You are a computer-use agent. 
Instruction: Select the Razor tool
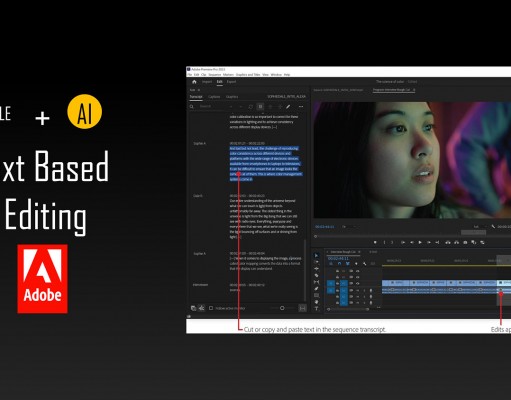coord(317,275)
